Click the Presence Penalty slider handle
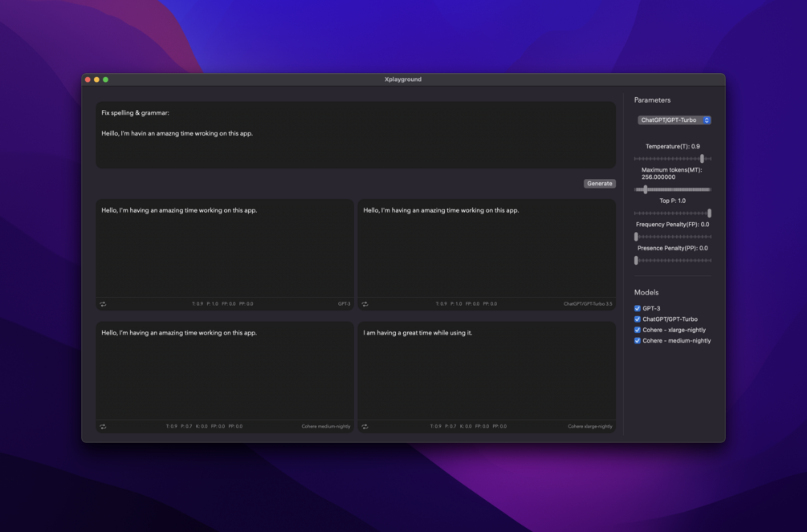Image resolution: width=807 pixels, height=532 pixels. (636, 260)
